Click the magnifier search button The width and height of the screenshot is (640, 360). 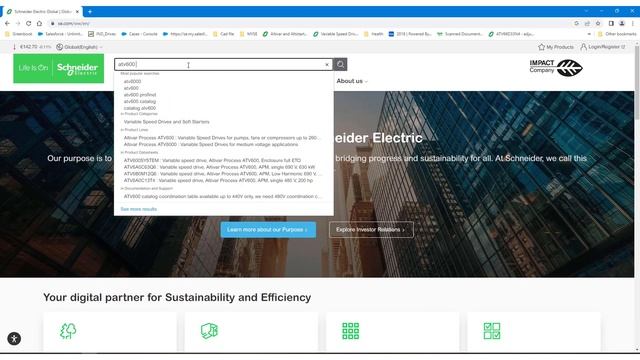tap(340, 64)
